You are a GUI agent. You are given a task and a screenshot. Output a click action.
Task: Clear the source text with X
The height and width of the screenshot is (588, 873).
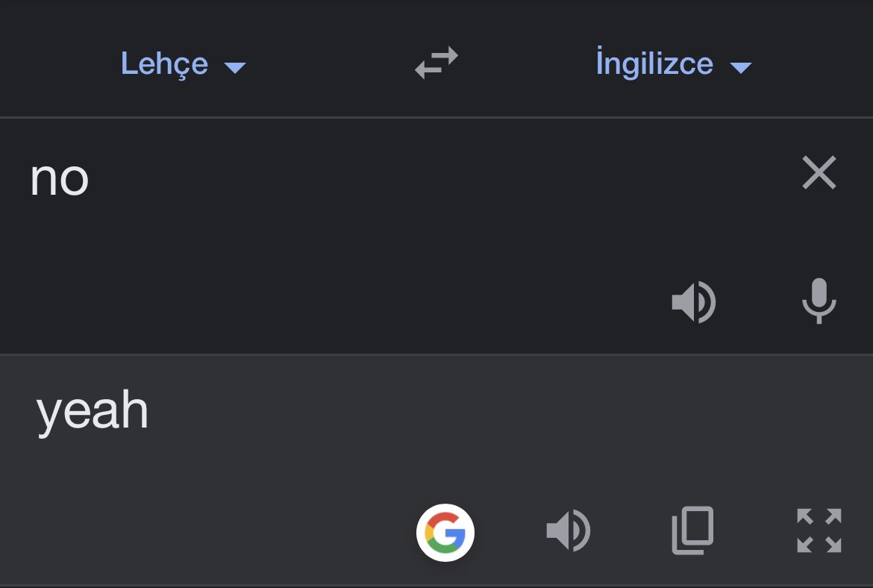coord(819,172)
